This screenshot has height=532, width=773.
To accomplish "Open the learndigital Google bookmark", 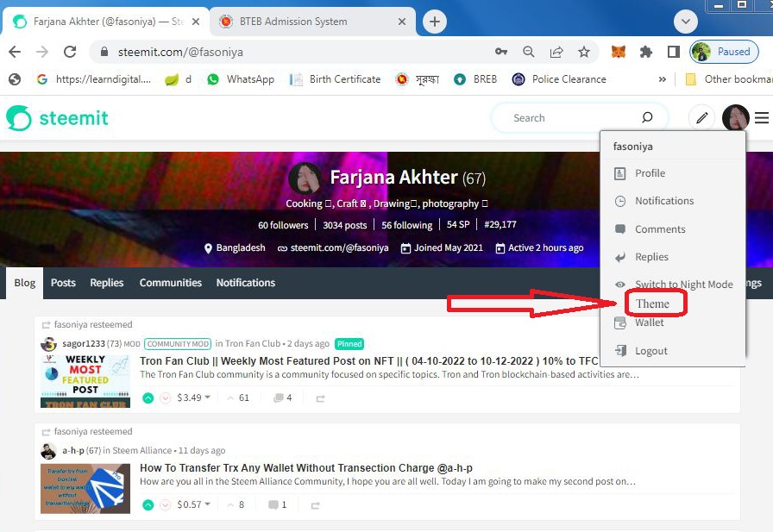I will (x=94, y=79).
